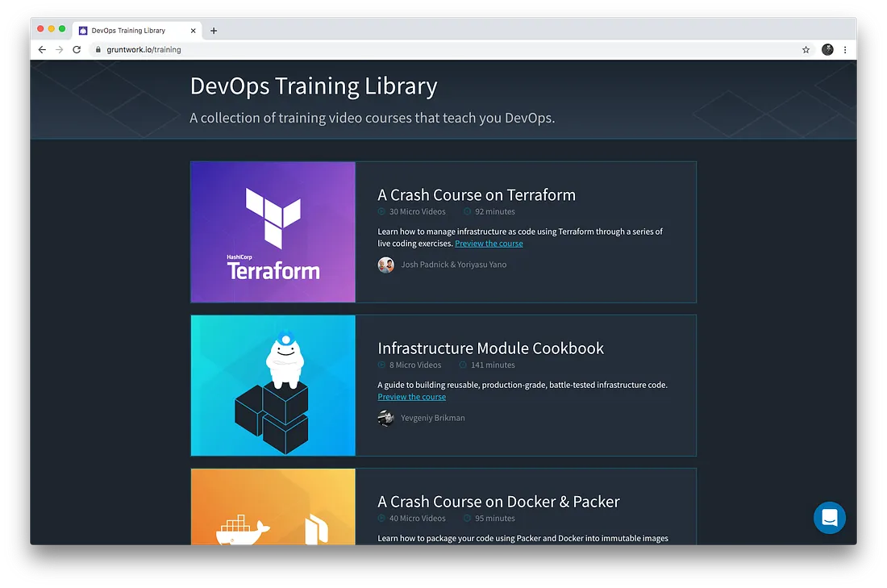Click Preview the course link for Cookbook
887x588 pixels.
pos(412,397)
